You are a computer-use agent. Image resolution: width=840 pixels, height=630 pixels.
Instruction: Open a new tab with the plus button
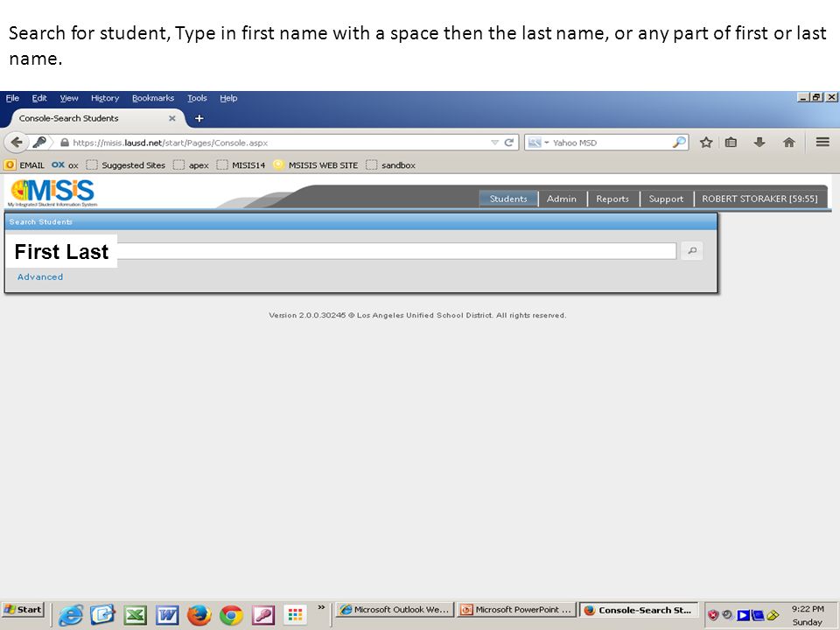tap(199, 118)
